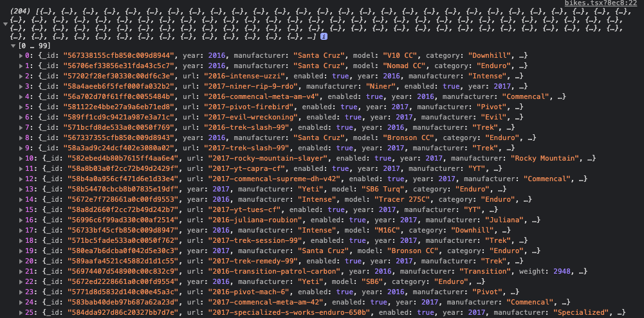
Task: Expand row 8 with Bronson CC 2016
Action: pos(21,137)
